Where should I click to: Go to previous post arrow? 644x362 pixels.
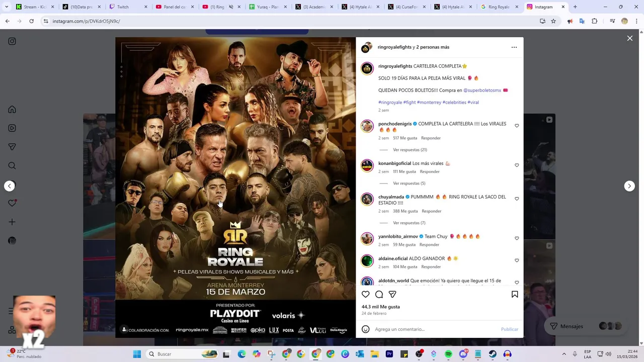pos(10,186)
